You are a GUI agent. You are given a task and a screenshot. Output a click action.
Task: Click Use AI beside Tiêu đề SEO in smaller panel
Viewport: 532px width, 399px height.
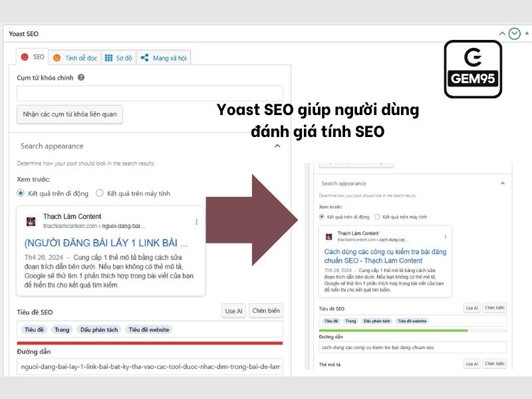(471, 308)
